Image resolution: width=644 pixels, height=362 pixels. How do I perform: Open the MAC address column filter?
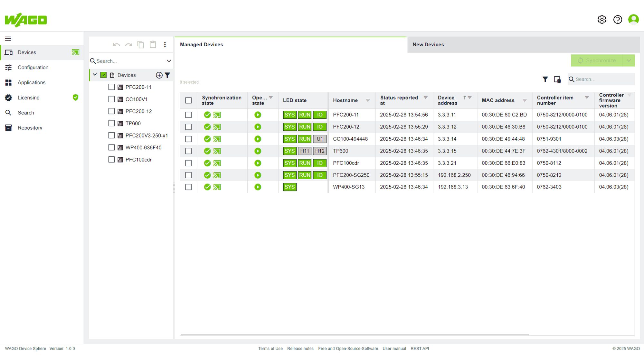pyautogui.click(x=525, y=100)
